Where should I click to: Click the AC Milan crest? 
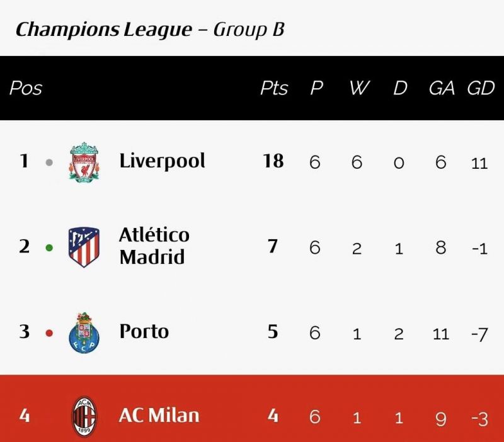[x=84, y=417]
